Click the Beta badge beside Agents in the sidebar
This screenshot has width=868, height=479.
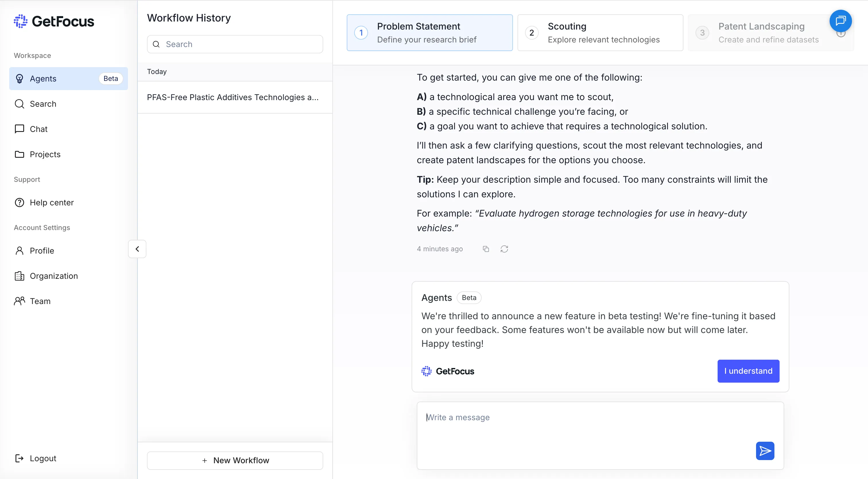point(111,78)
